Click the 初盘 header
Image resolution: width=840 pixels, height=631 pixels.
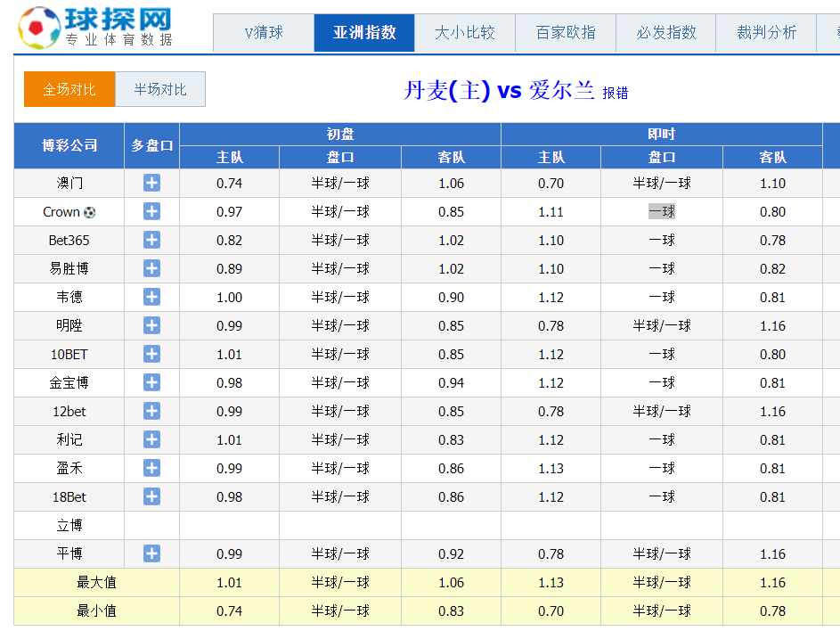340,134
